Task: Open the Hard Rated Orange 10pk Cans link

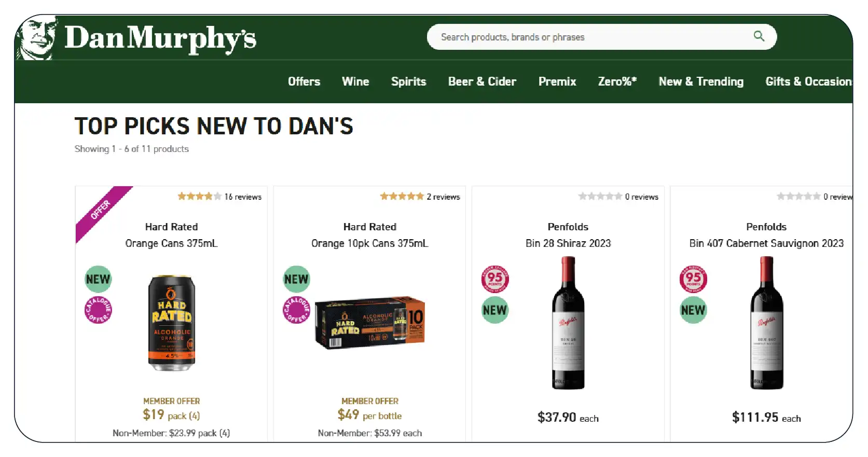Action: click(370, 243)
